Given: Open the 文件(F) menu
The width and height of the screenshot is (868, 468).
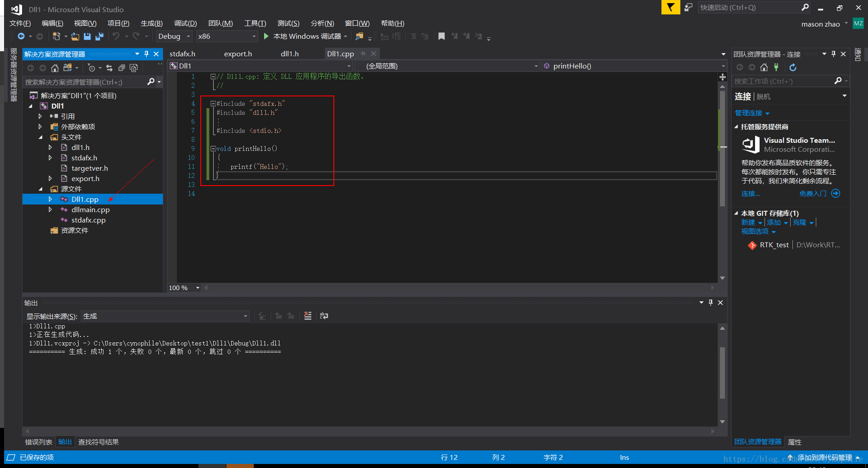Looking at the screenshot, I should click(20, 23).
